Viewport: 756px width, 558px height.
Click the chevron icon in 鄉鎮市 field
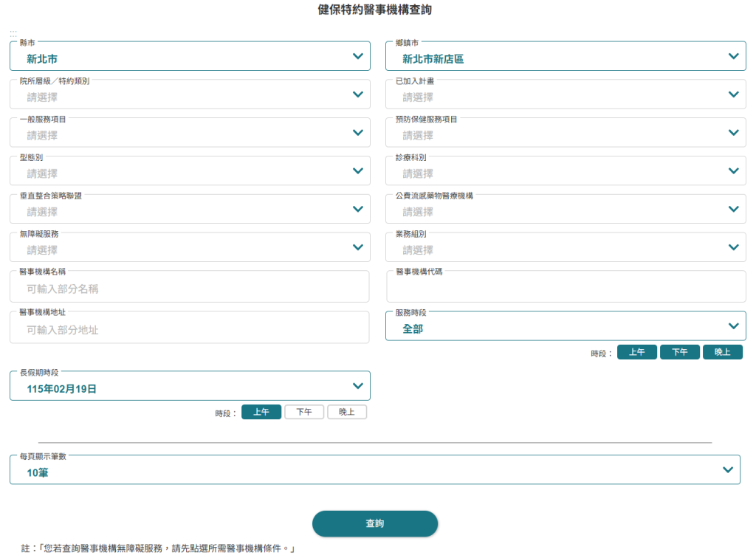pyautogui.click(x=732, y=56)
